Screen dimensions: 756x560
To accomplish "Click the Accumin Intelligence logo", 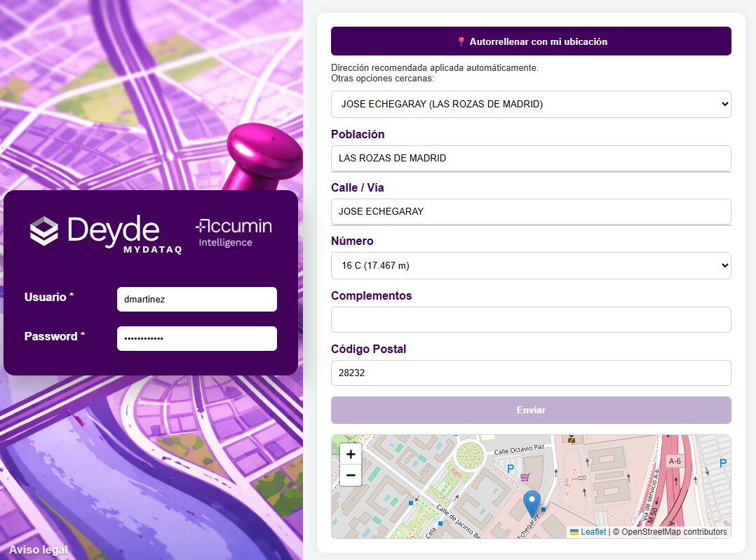I will (x=234, y=232).
